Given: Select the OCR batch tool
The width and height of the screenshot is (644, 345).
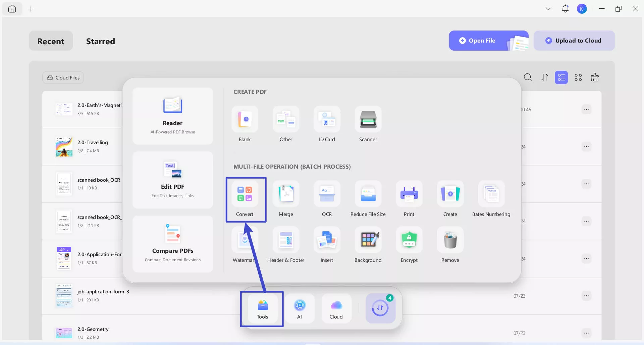Looking at the screenshot, I should [x=327, y=194].
